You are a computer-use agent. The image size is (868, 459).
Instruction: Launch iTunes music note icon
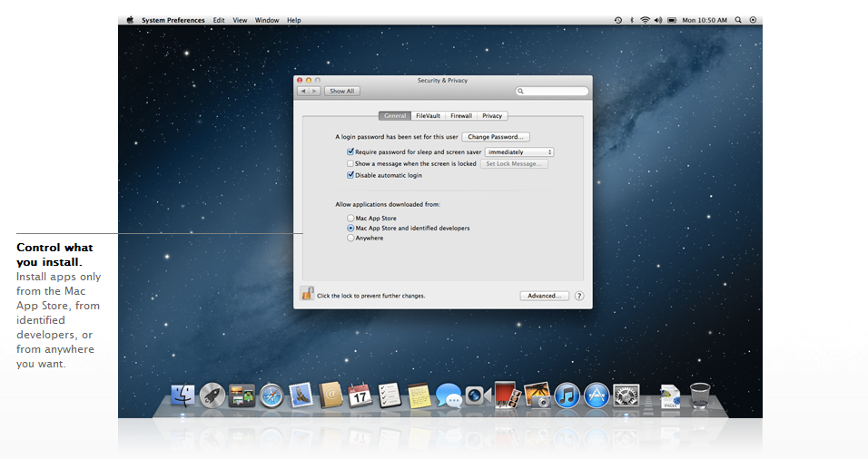coord(567,396)
